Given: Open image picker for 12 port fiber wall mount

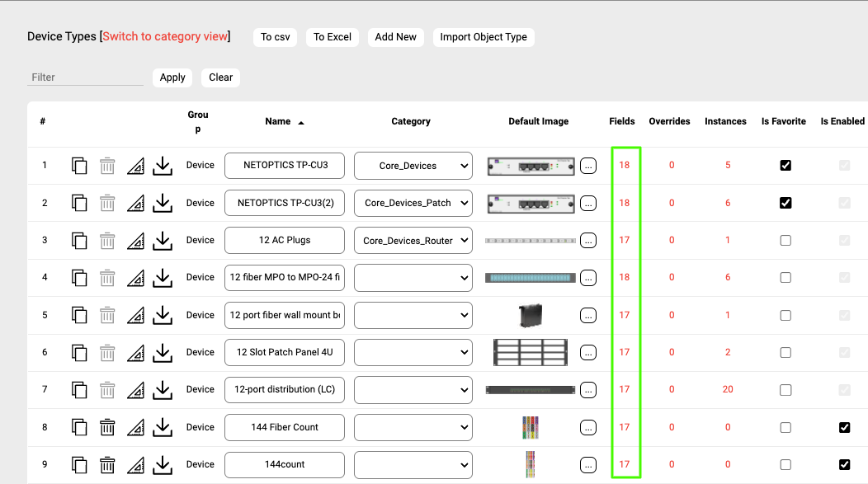Looking at the screenshot, I should click(588, 316).
